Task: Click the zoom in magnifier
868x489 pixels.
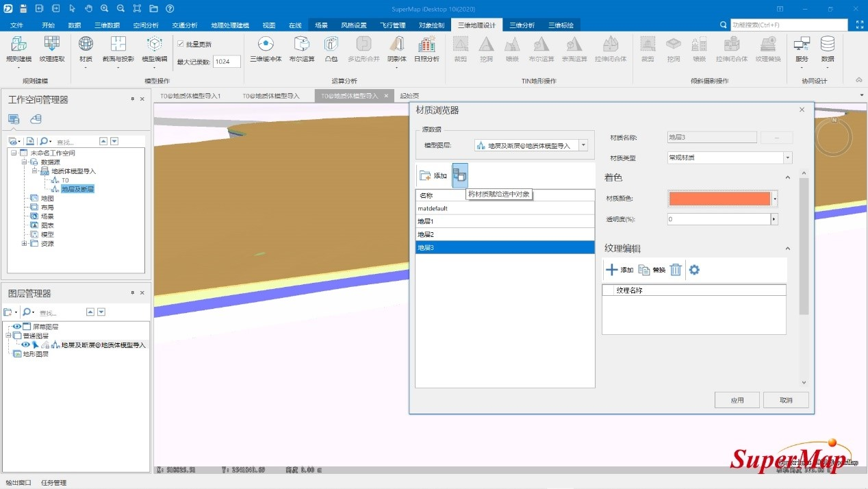Action: pos(105,8)
